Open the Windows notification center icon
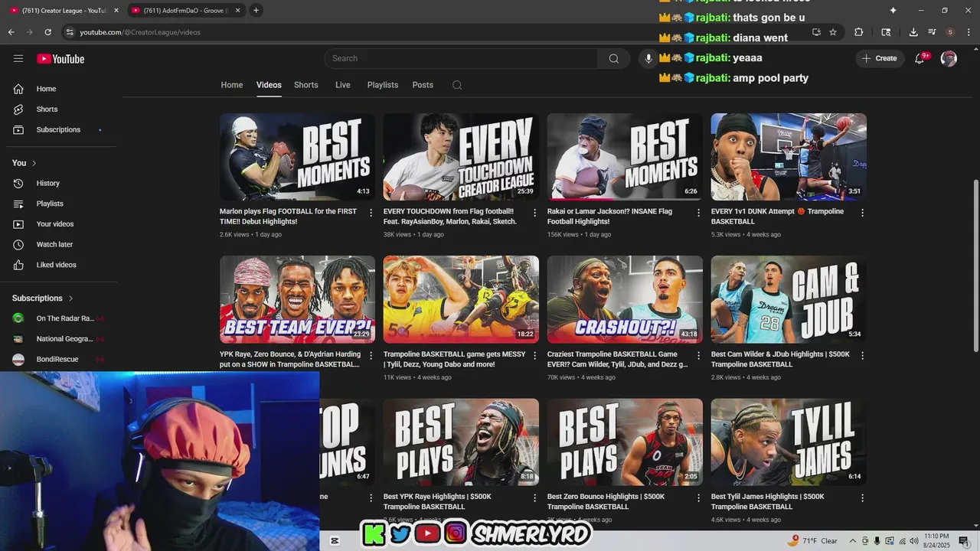The height and width of the screenshot is (551, 980). (964, 541)
